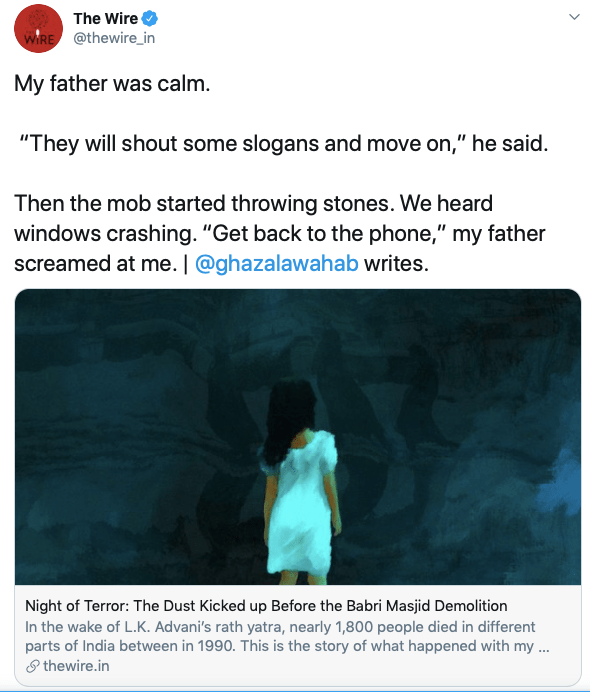Click the link chain icon beside thewire.in
This screenshot has height=692, width=590.
33,666
